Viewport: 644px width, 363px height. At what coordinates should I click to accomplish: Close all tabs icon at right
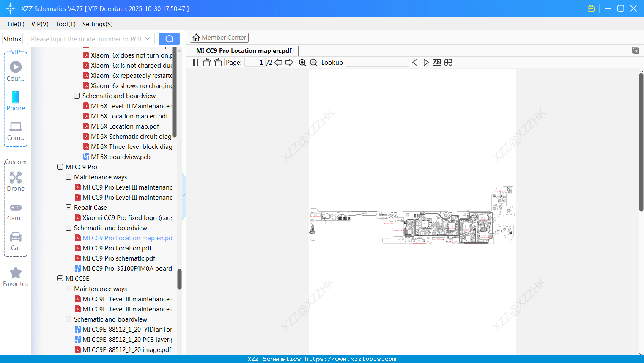[635, 50]
